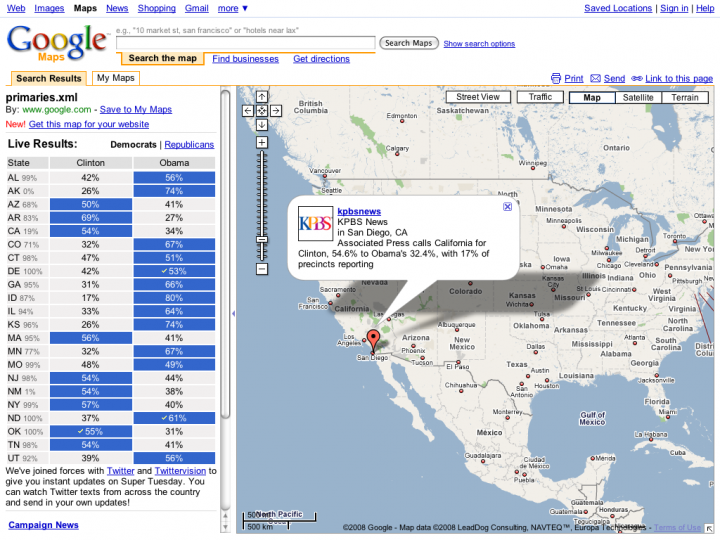Click the center return-to-last-result icon
This screenshot has height=540, width=720.
point(262,111)
